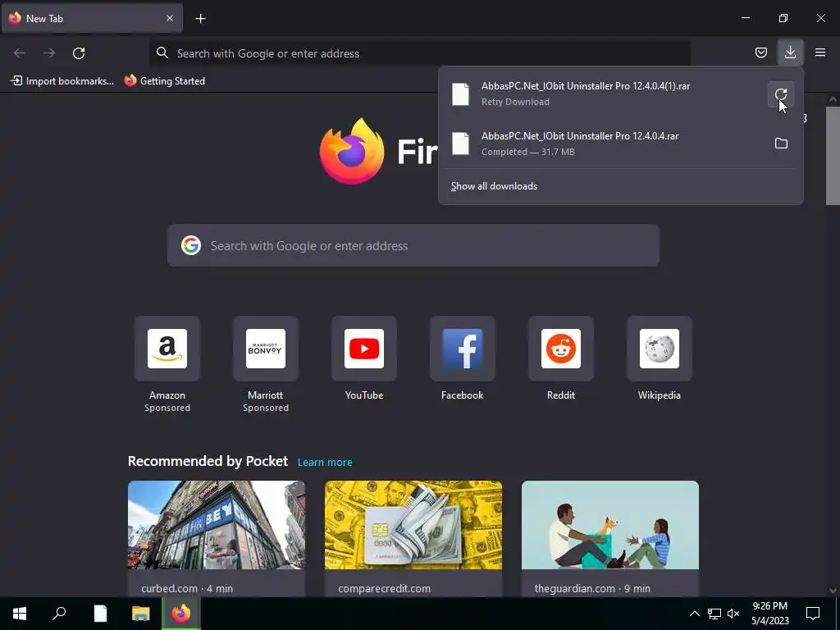Show hidden system tray icons
Screen dimensions: 840x630
coord(694,614)
